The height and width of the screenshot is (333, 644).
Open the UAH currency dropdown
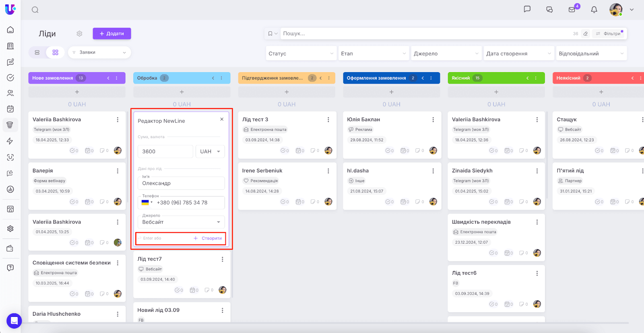(x=210, y=151)
